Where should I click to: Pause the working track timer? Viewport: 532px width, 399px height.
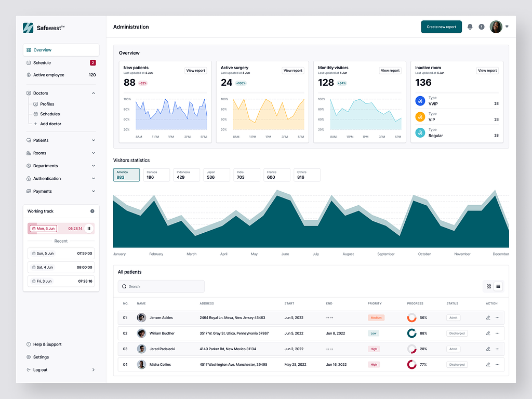pyautogui.click(x=89, y=229)
